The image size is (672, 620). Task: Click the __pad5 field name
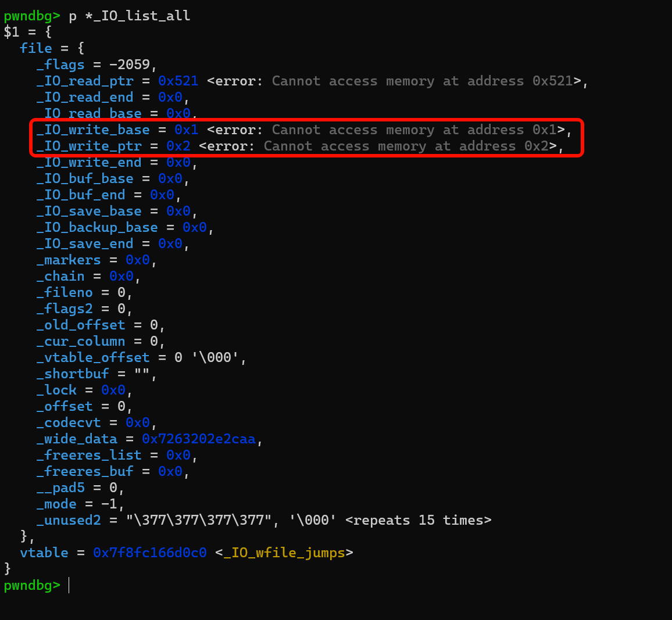coord(60,488)
